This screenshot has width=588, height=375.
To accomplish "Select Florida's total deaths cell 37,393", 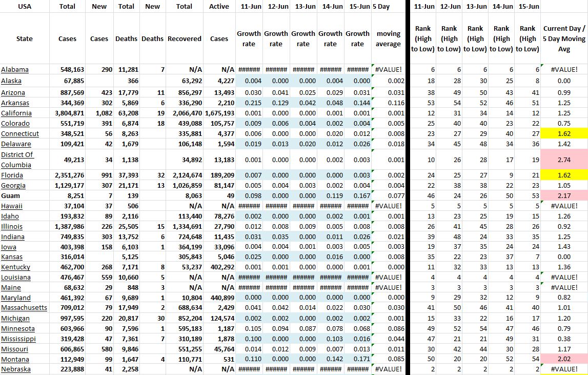I will point(126,175).
